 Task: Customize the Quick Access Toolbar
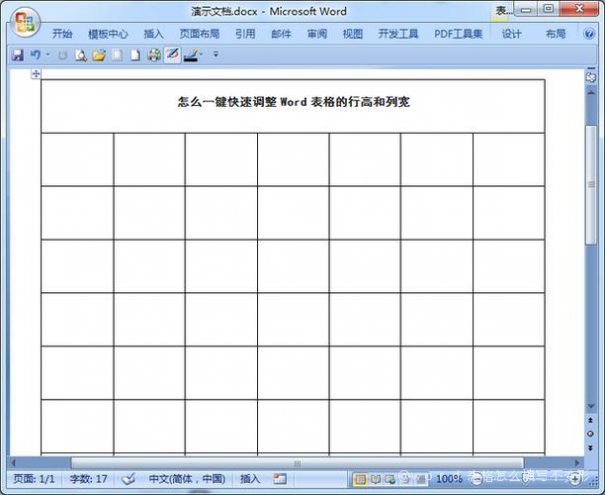(216, 54)
